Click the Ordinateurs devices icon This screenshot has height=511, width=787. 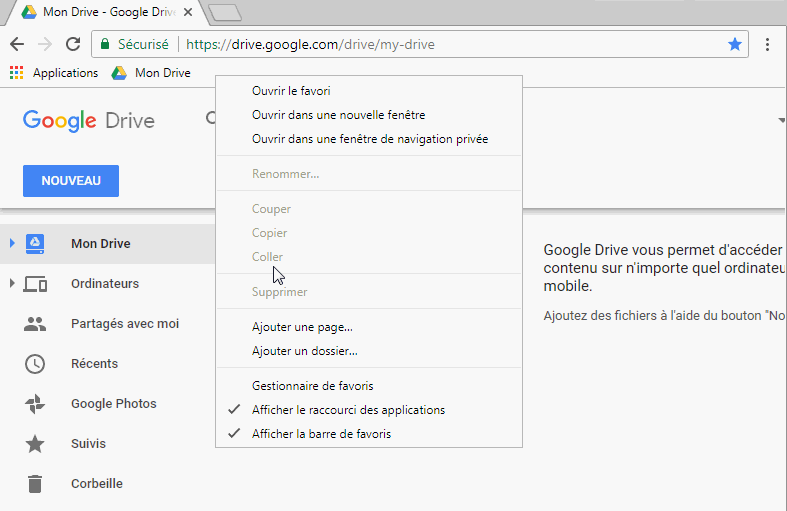tap(35, 284)
